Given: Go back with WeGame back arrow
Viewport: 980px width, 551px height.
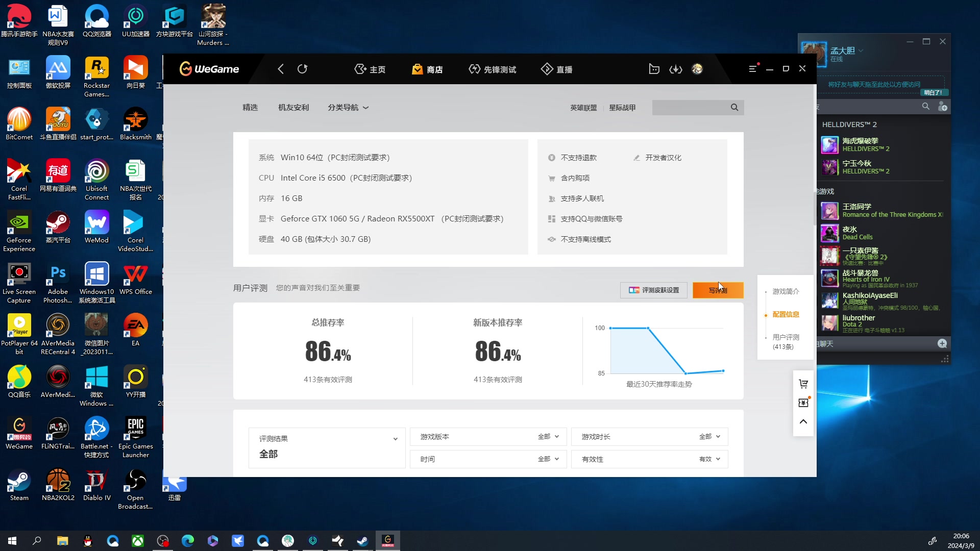Looking at the screenshot, I should 281,69.
